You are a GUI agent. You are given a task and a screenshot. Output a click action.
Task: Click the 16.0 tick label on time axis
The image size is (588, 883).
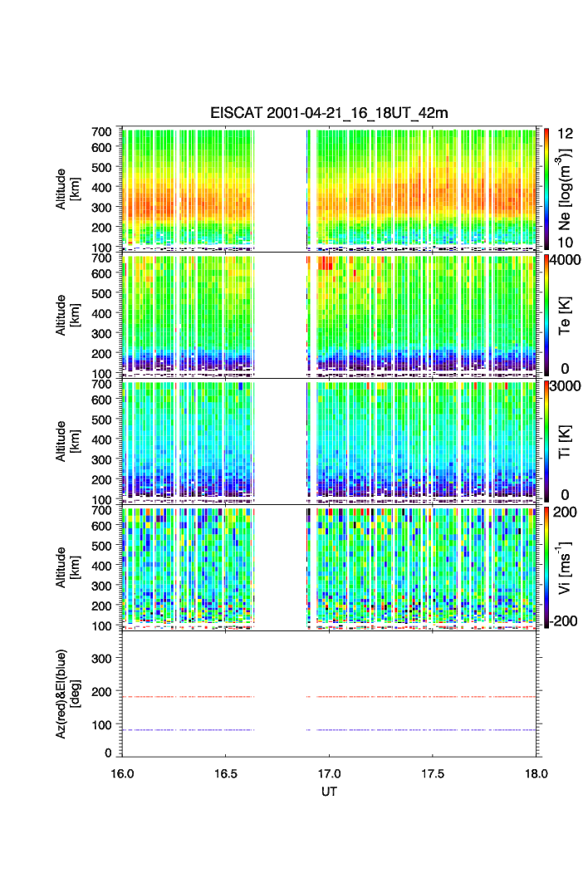(x=123, y=773)
